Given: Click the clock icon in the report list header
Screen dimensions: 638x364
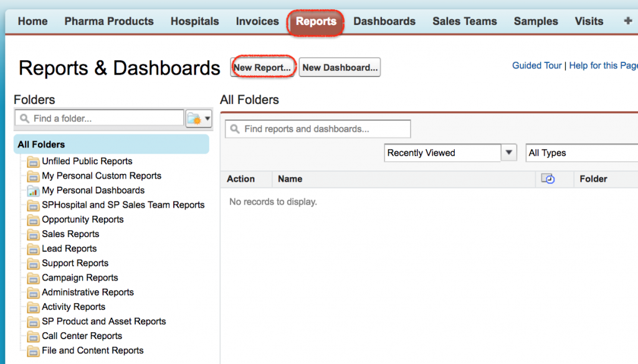Looking at the screenshot, I should pos(548,179).
